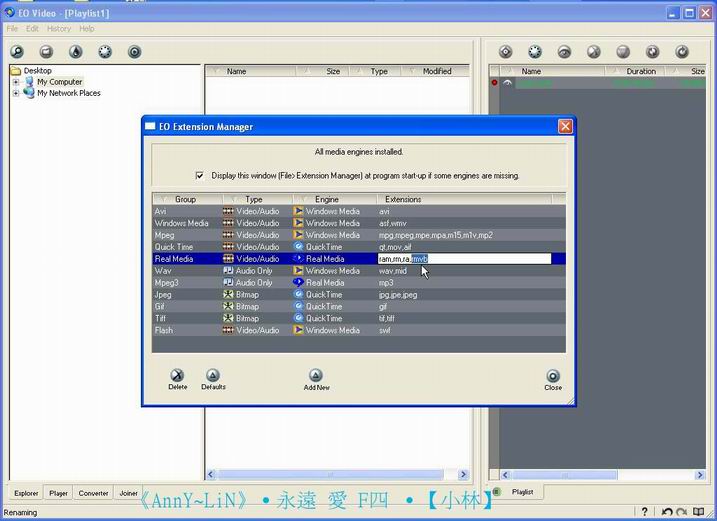Sort by Group column header
Viewport: 717px width, 521px height.
(x=187, y=199)
